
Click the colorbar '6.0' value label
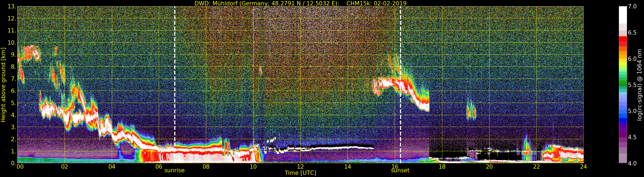coord(632,59)
